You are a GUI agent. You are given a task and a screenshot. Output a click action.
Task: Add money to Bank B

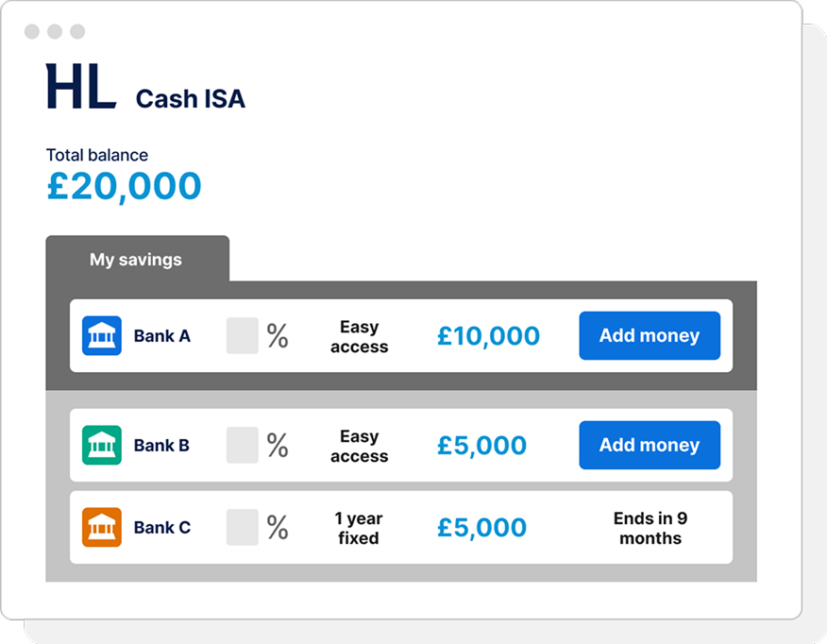pos(649,445)
